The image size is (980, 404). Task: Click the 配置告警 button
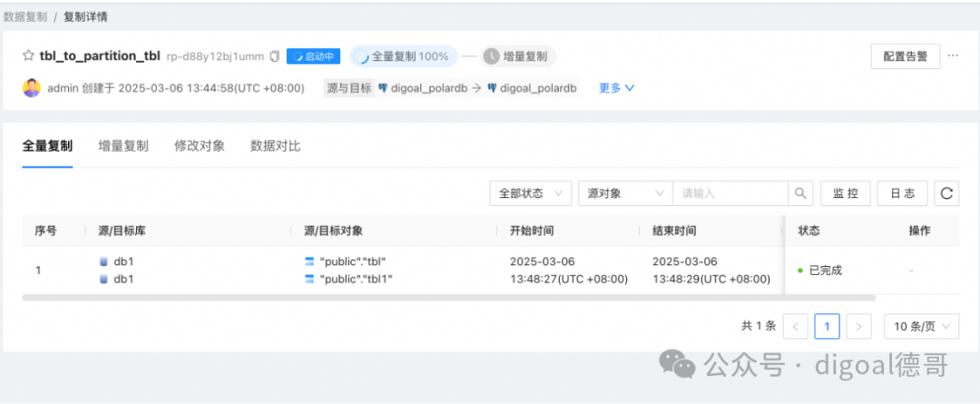point(906,56)
